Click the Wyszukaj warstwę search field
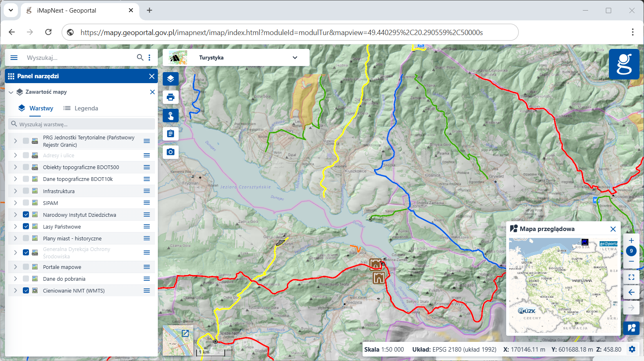The width and height of the screenshot is (644, 361). (x=82, y=124)
